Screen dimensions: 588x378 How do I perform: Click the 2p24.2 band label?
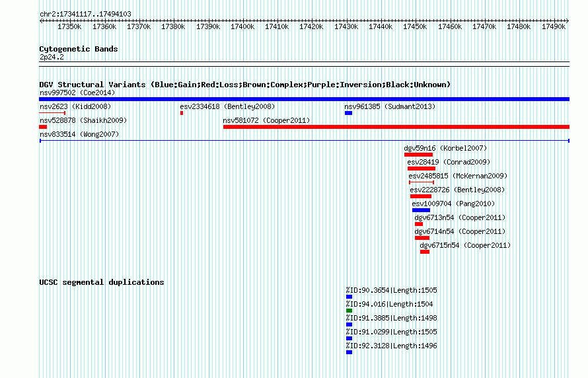point(52,57)
